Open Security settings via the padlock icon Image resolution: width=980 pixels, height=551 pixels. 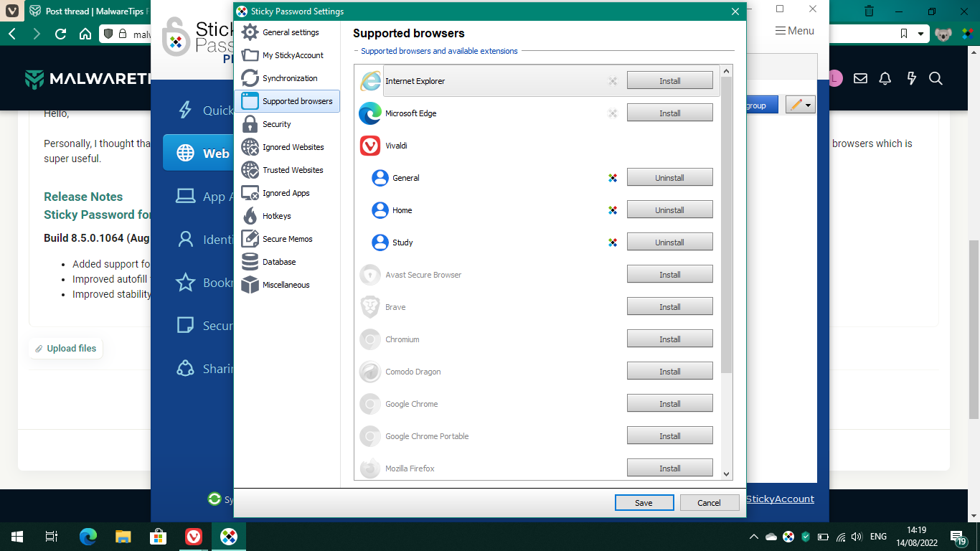250,124
